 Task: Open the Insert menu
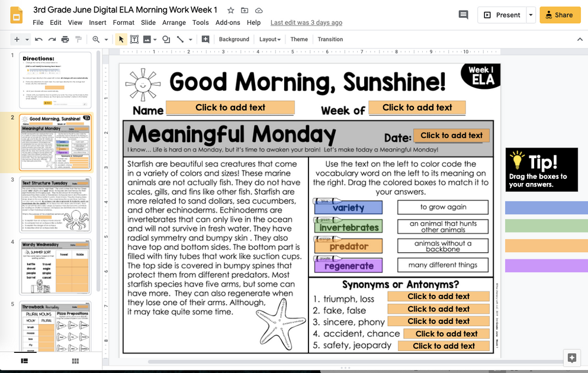97,22
